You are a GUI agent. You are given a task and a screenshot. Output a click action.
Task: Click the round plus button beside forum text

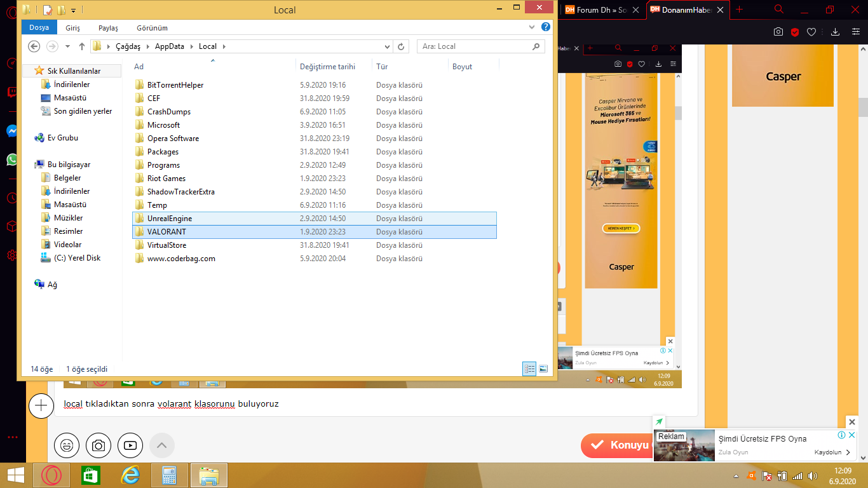[41, 405]
